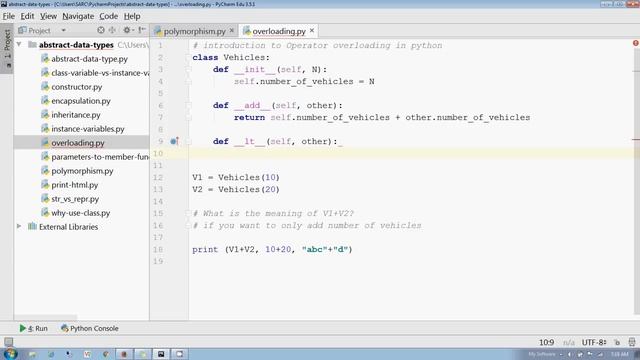Image resolution: width=640 pixels, height=360 pixels.
Task: Fold the comment block at line 15
Action: click(x=189, y=213)
